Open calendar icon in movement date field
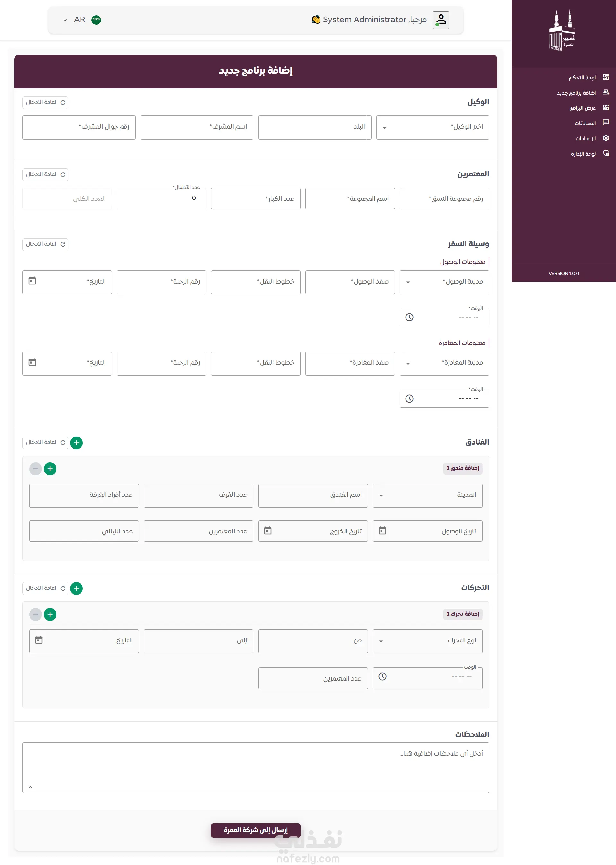 point(39,640)
